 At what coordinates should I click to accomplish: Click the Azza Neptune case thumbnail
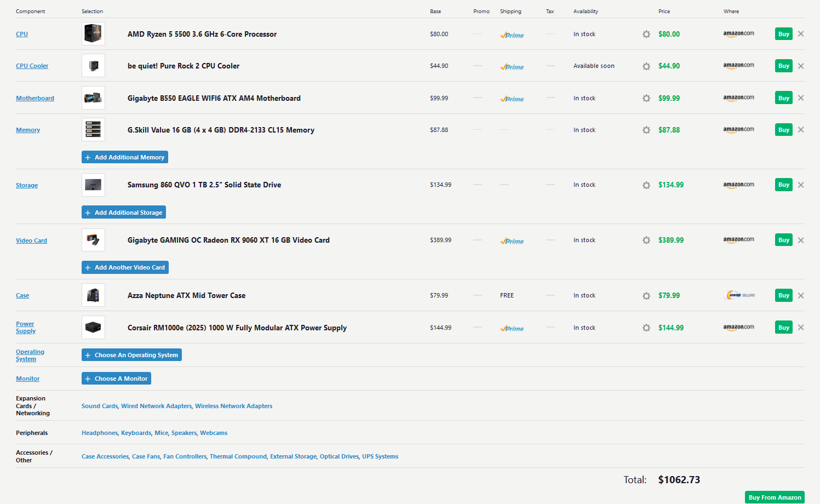pos(93,295)
